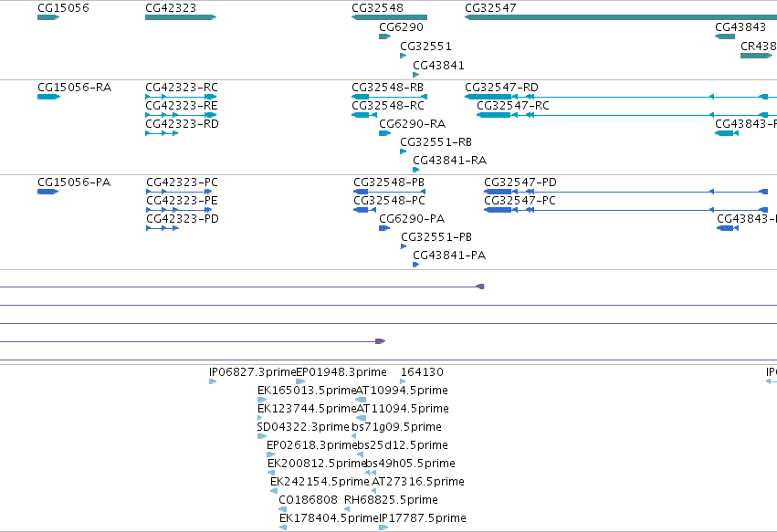777x532 pixels.
Task: Click the CG32547 gene label
Action: [490, 8]
